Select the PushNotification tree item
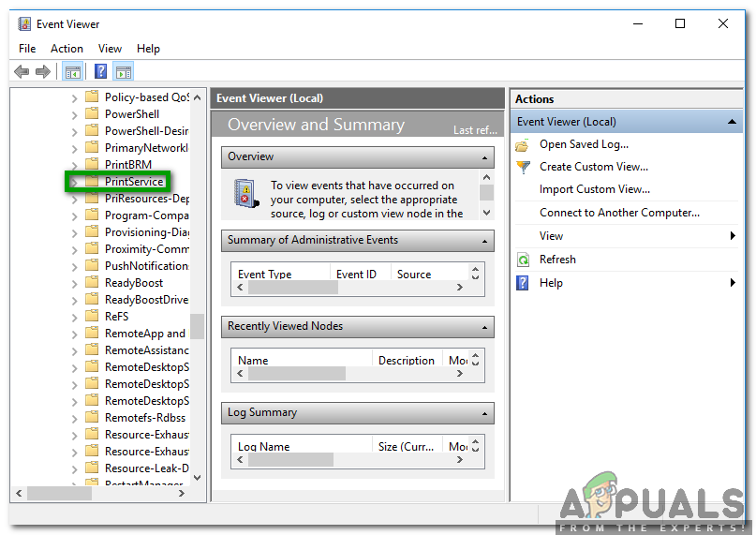The height and width of the screenshot is (535, 756). pos(146,266)
